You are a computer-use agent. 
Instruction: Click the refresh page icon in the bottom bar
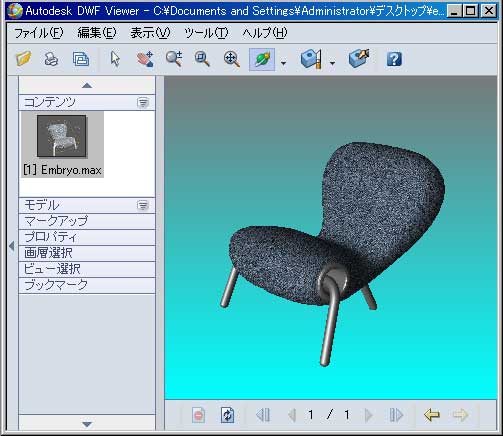coord(228,415)
